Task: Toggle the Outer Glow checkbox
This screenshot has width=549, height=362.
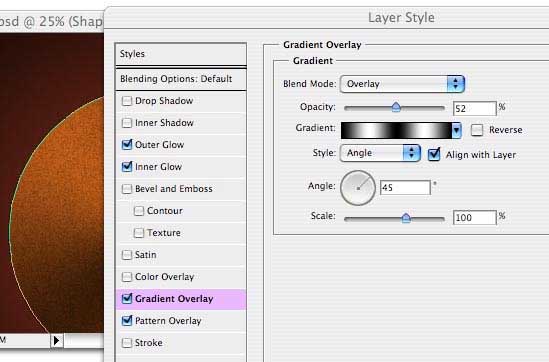Action: click(126, 145)
